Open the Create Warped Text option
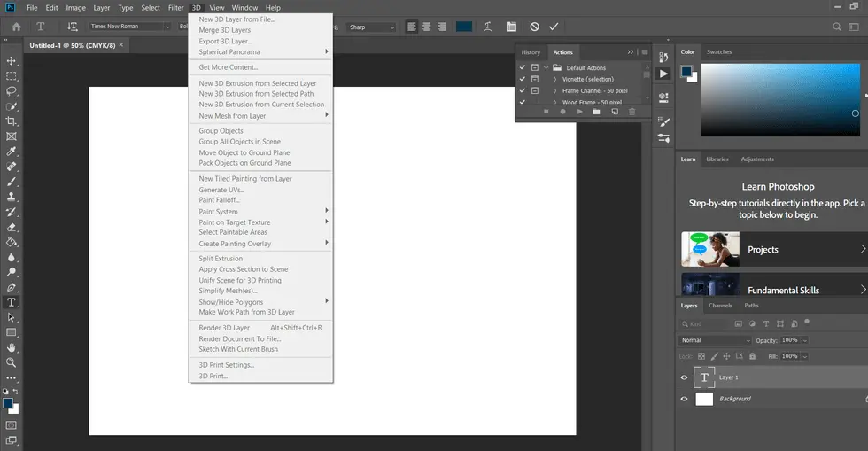Viewport: 868px width, 451px height. coord(488,27)
